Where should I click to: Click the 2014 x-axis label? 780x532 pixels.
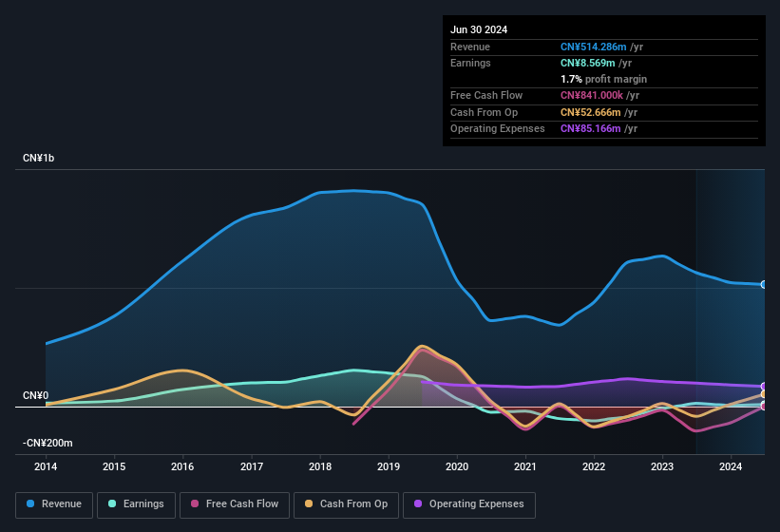[46, 466]
